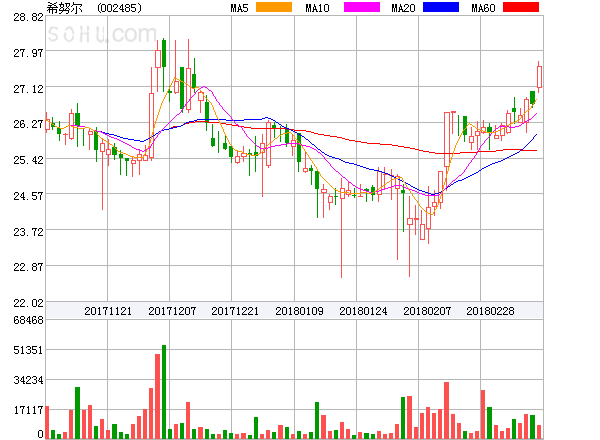Click the tallest green volume bar
The width and height of the screenshot is (600, 440).
pos(164,392)
